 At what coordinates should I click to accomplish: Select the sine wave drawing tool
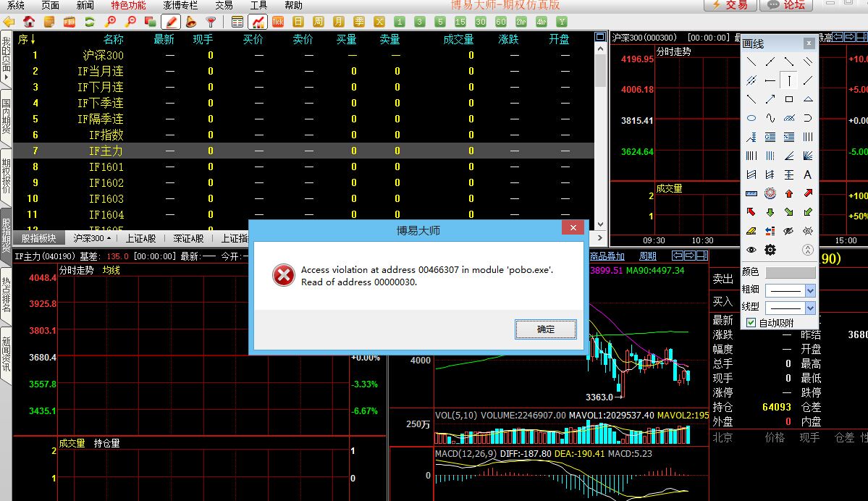(x=770, y=118)
